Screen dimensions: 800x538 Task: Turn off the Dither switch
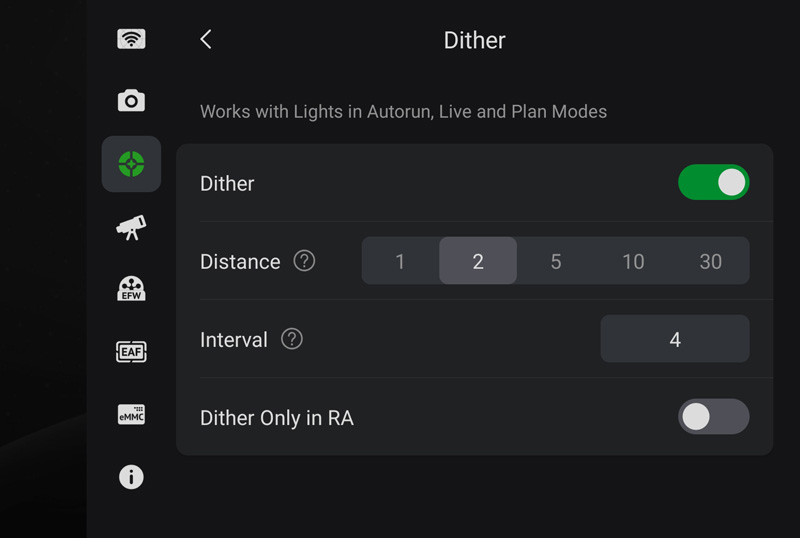click(713, 182)
